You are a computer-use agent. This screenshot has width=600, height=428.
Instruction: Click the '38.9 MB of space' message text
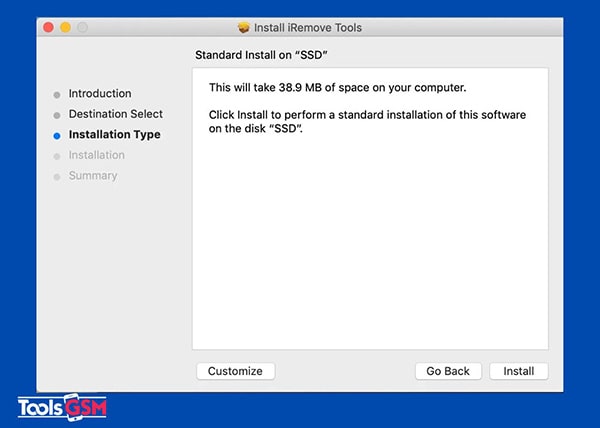(338, 88)
